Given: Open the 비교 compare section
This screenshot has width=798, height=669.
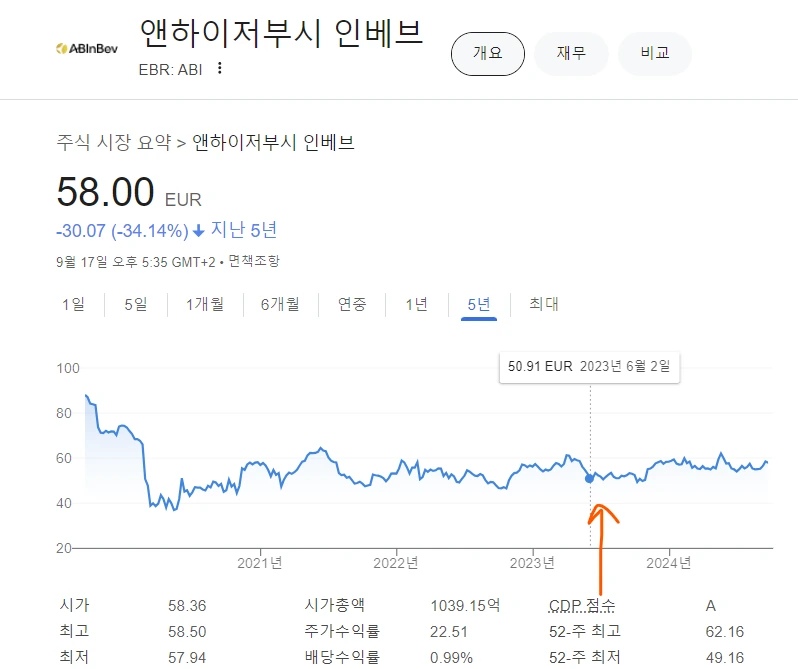Looking at the screenshot, I should 654,53.
